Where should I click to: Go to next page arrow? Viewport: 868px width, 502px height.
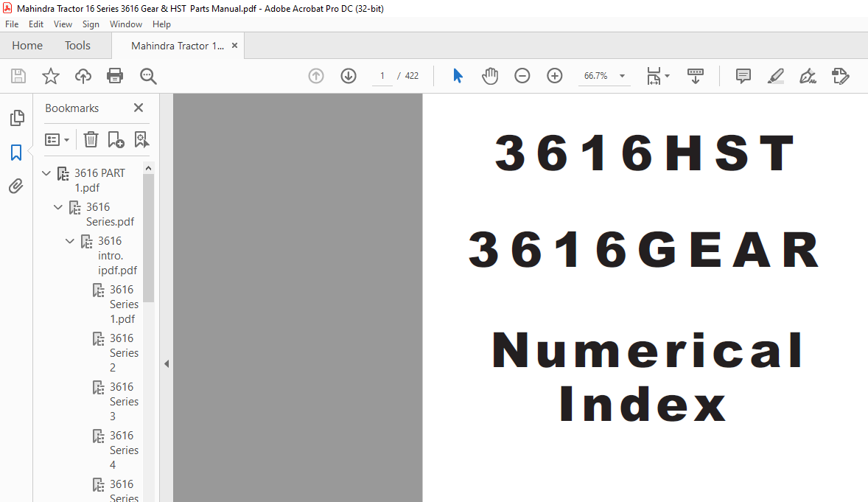[x=349, y=76]
